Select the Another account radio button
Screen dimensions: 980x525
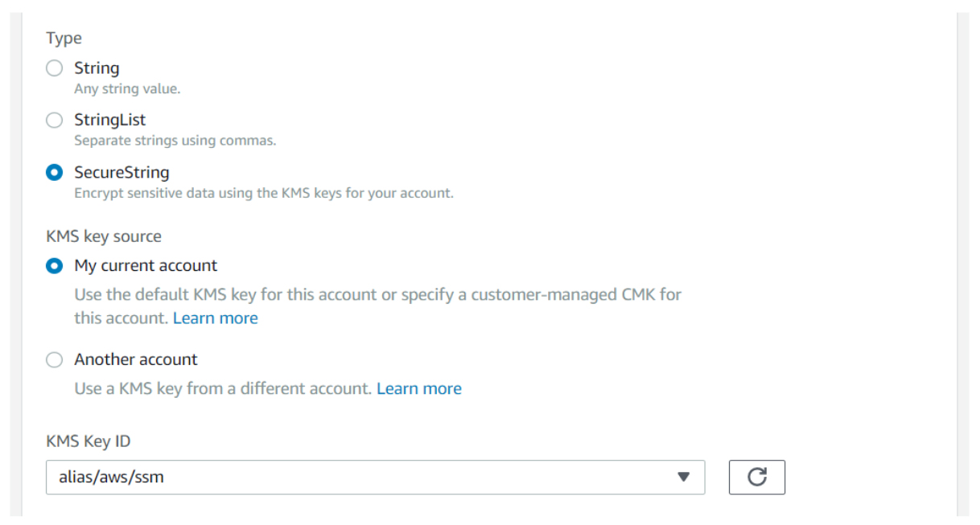(55, 359)
